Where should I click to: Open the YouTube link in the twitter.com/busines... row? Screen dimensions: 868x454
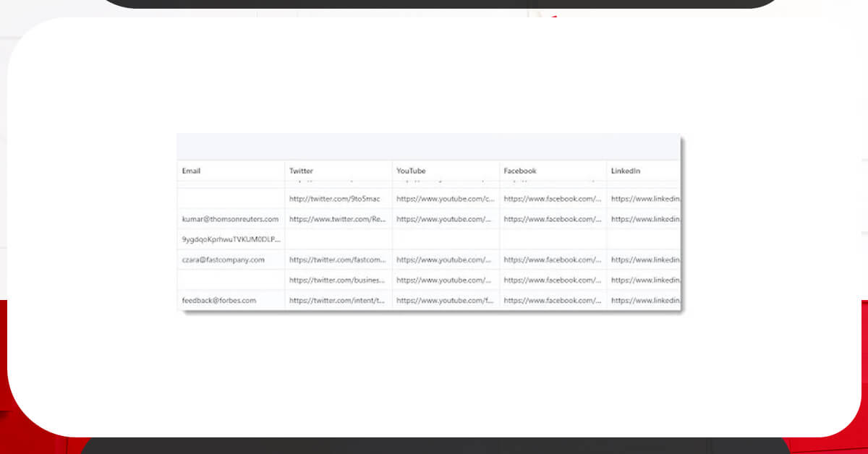(x=444, y=280)
